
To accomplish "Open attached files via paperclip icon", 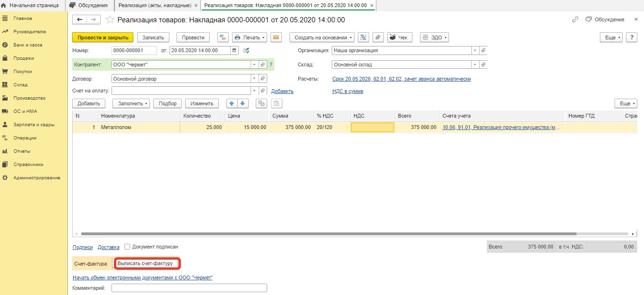I will pos(378,37).
